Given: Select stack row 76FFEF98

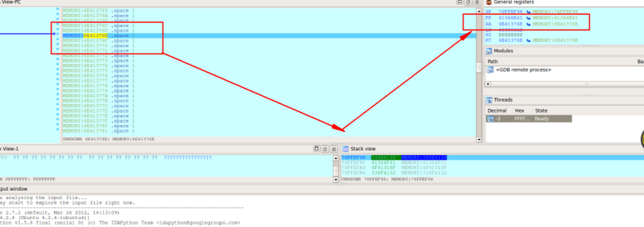Looking at the screenshot, I should [493, 157].
